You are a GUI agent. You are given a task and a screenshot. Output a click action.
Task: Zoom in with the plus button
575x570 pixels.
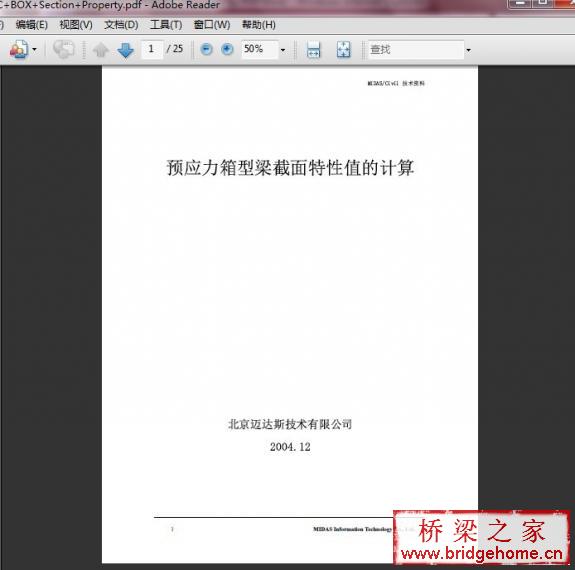click(227, 49)
